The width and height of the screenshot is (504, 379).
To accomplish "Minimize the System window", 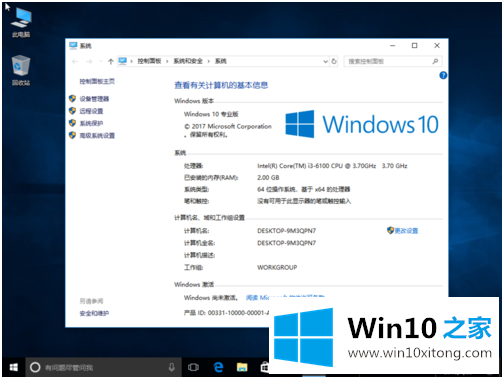I will pyautogui.click(x=393, y=46).
